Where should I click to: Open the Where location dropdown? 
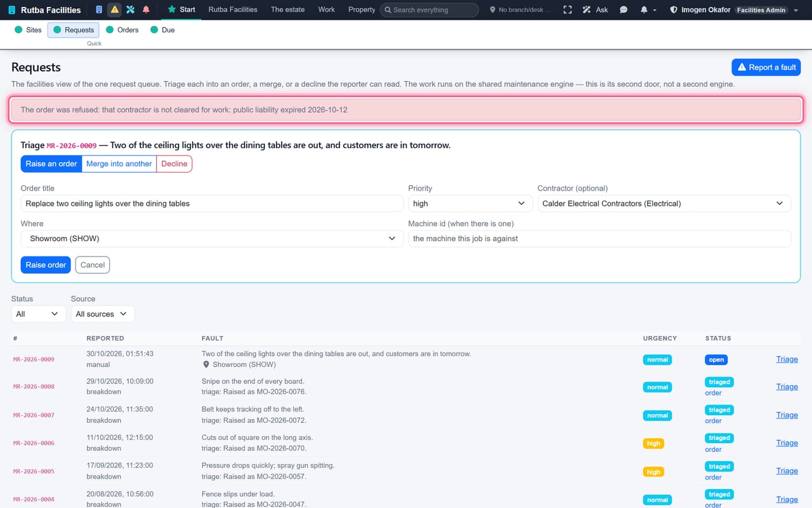click(212, 239)
